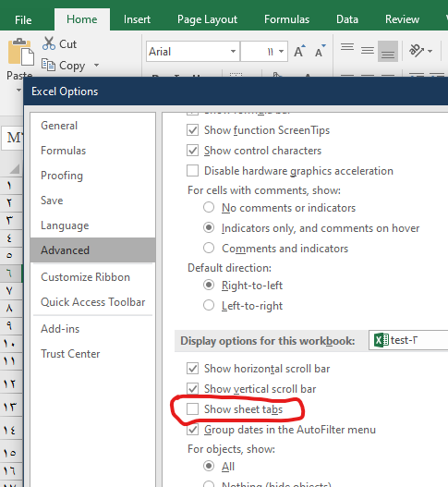Open Trust Center category
The width and height of the screenshot is (448, 487).
pos(92,354)
